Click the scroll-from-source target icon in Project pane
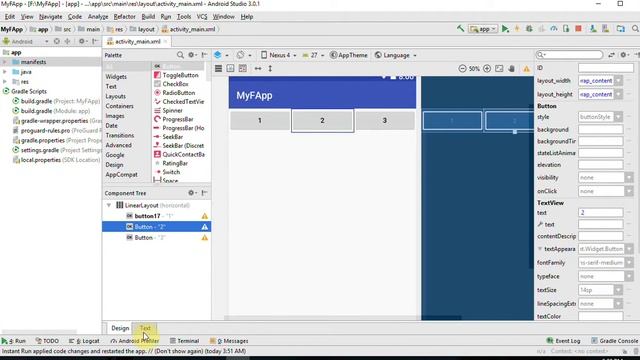 click(57, 41)
